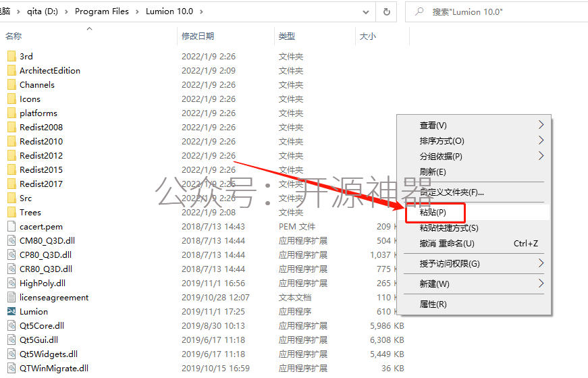This screenshot has width=588, height=378.
Task: Select the Lumion application name
Action: (34, 312)
